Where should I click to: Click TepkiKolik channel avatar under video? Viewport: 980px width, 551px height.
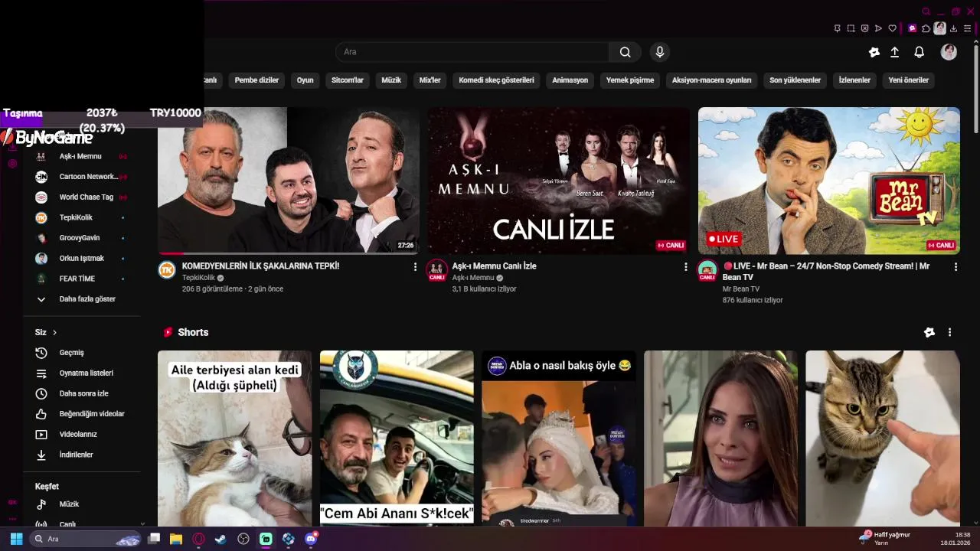[x=167, y=270]
